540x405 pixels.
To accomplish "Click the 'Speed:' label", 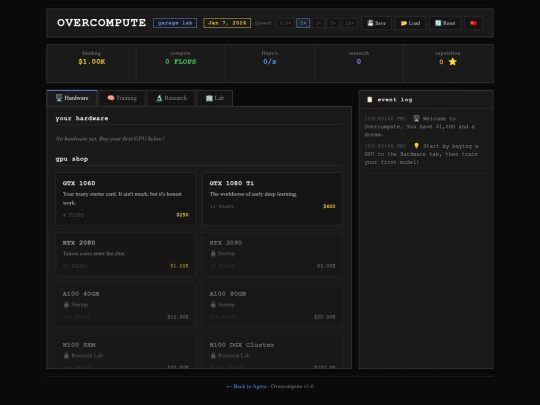I will (263, 23).
